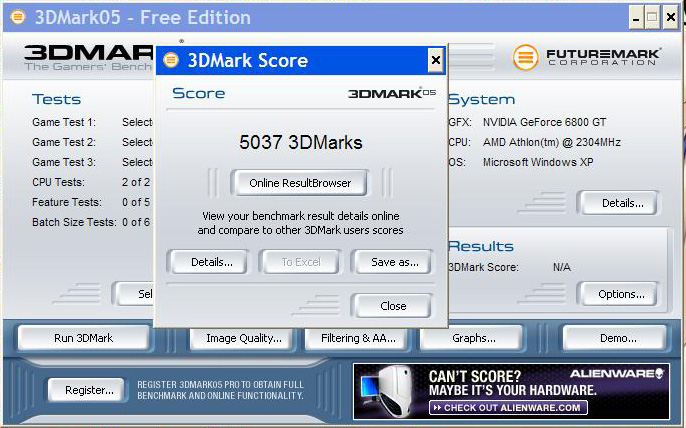Click the 'View your benchmark result details online' text
Image resolution: width=686 pixels, height=428 pixels.
point(301,216)
